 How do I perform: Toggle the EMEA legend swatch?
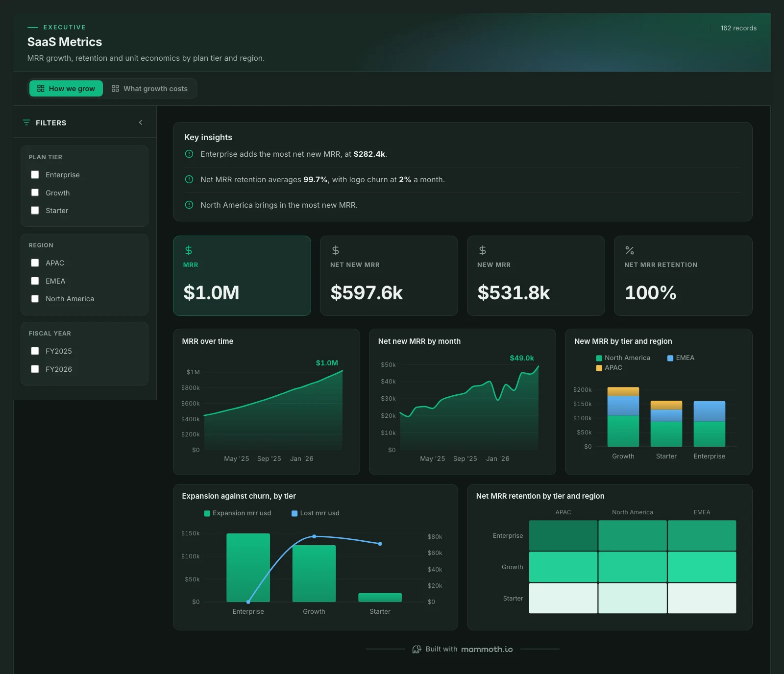670,358
